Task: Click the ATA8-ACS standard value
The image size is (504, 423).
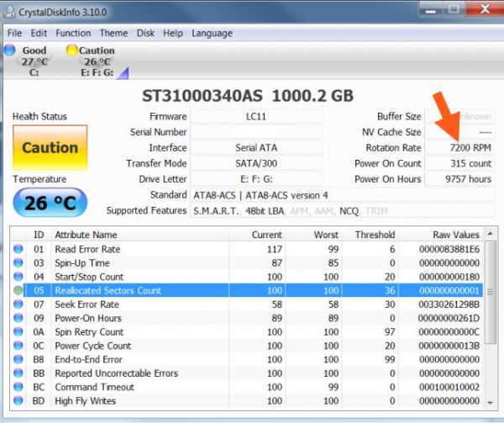Action: pos(260,195)
